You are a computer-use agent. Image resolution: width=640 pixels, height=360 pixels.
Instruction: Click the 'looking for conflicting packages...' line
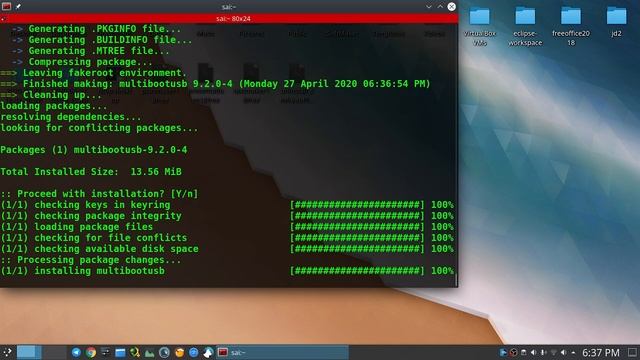pyautogui.click(x=99, y=128)
